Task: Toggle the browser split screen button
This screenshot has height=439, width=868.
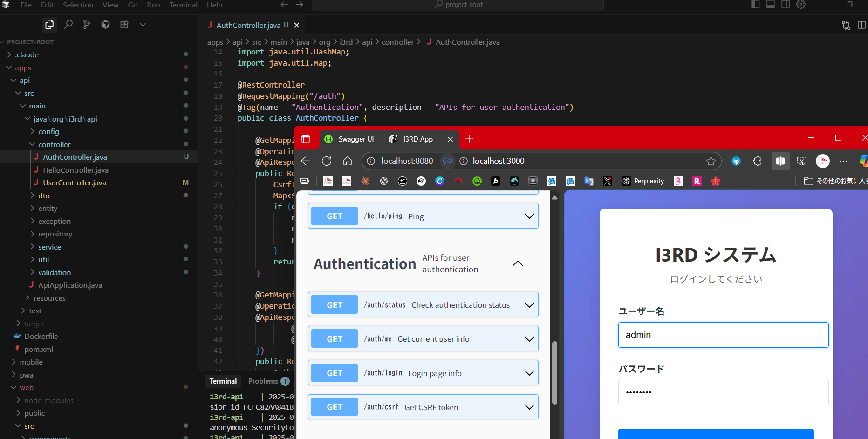Action: click(x=780, y=161)
